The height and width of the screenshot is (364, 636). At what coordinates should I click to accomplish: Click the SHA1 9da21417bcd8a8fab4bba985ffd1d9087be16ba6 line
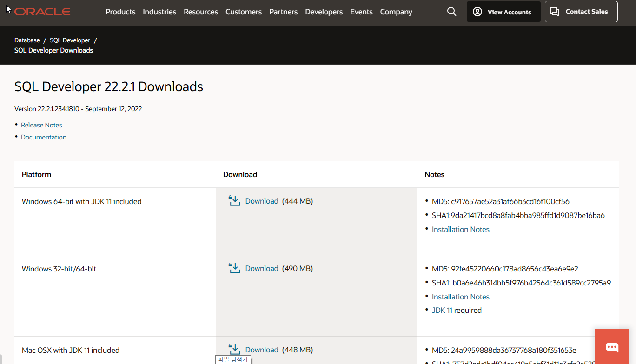tap(518, 215)
